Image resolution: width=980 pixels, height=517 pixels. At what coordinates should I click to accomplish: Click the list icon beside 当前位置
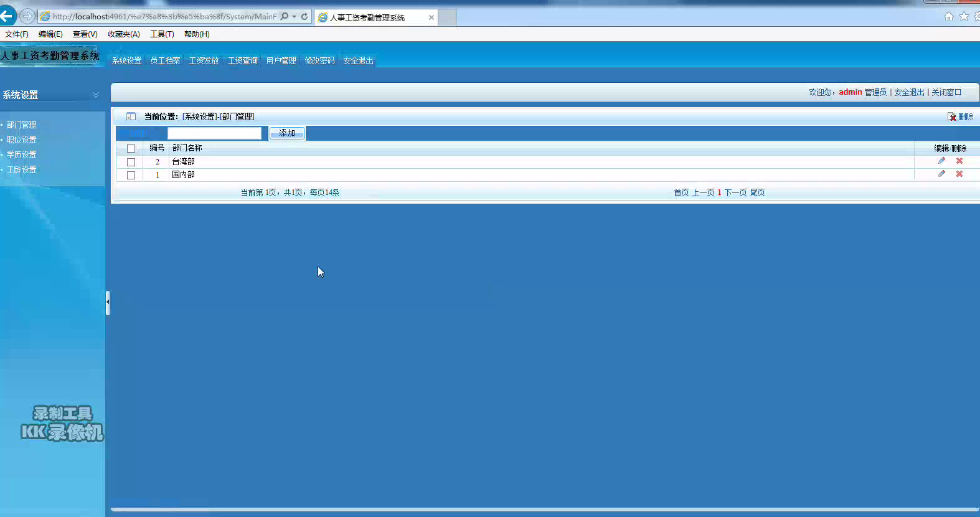click(131, 116)
